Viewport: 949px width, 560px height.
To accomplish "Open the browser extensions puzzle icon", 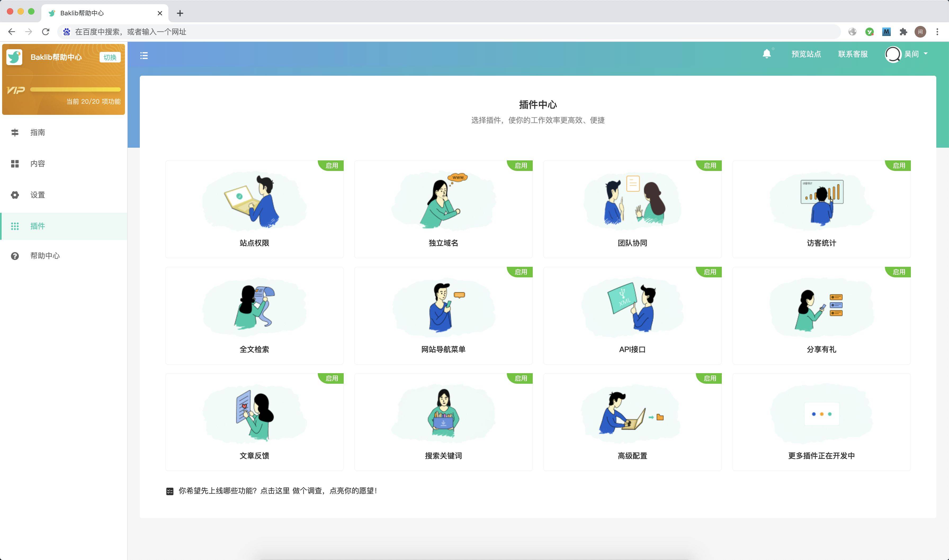I will click(x=903, y=32).
